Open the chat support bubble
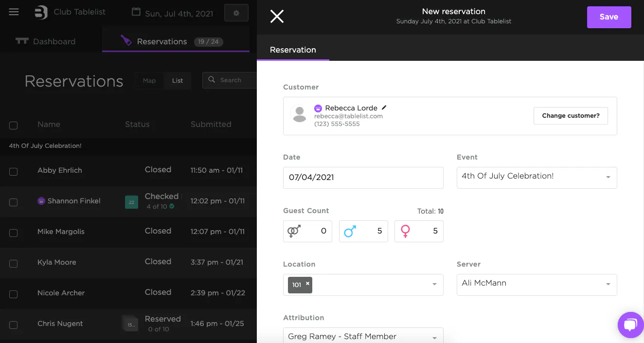 630,325
